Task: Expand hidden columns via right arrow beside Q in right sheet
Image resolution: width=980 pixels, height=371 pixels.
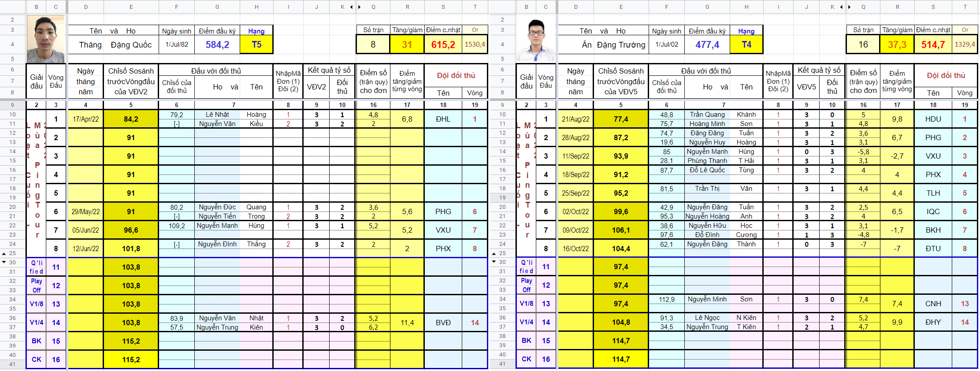Action: click(x=850, y=7)
